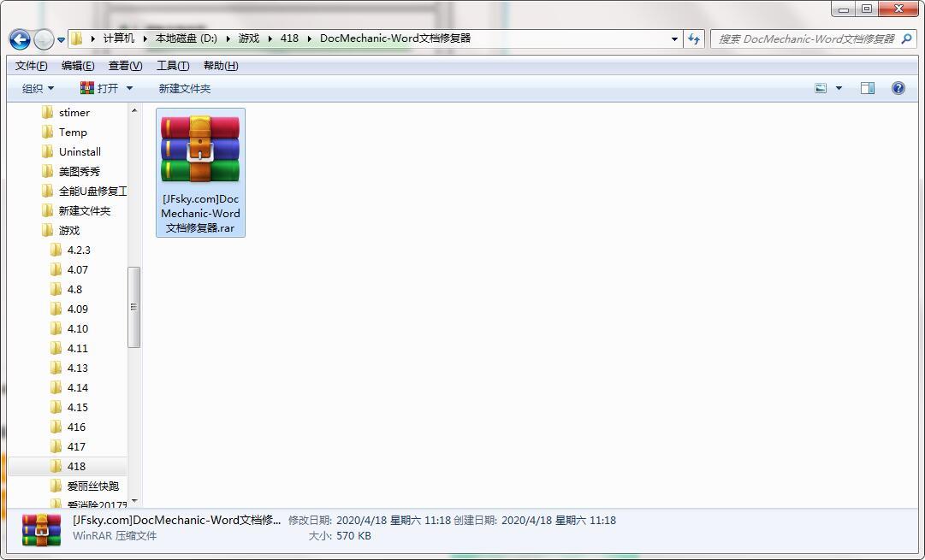Open the view options dropdown arrow
The image size is (925, 560).
pos(839,88)
